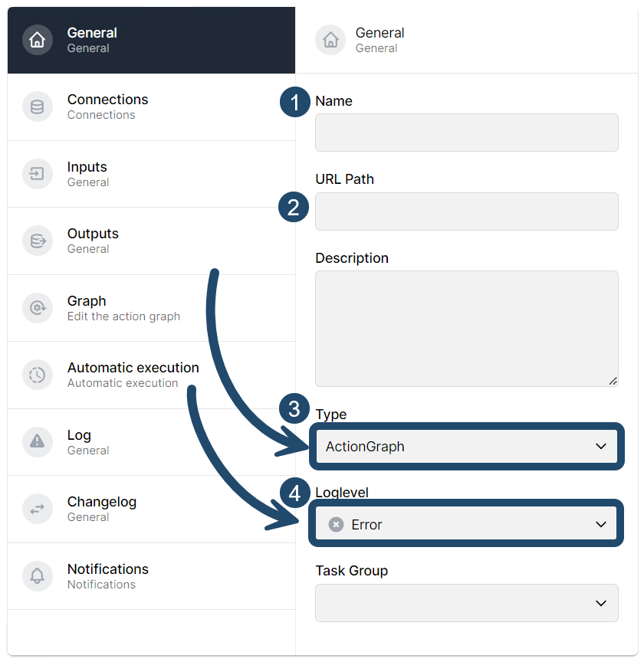
Task: Click inside the Description text area
Action: [x=467, y=329]
